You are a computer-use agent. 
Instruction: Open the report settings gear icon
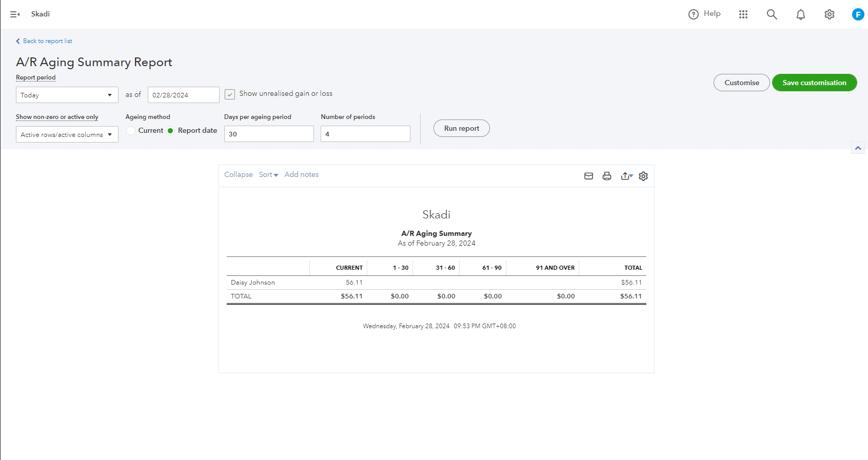pyautogui.click(x=643, y=176)
